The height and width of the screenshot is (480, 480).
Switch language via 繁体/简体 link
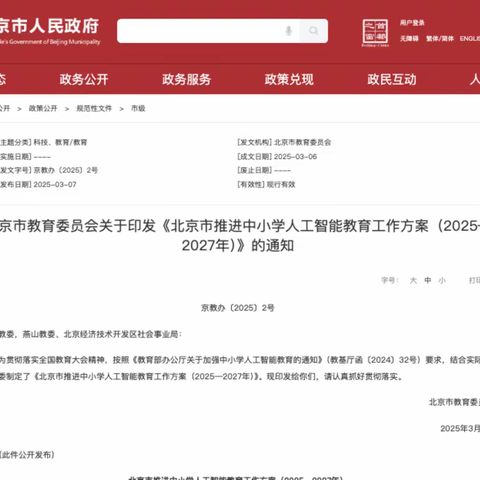[440, 39]
